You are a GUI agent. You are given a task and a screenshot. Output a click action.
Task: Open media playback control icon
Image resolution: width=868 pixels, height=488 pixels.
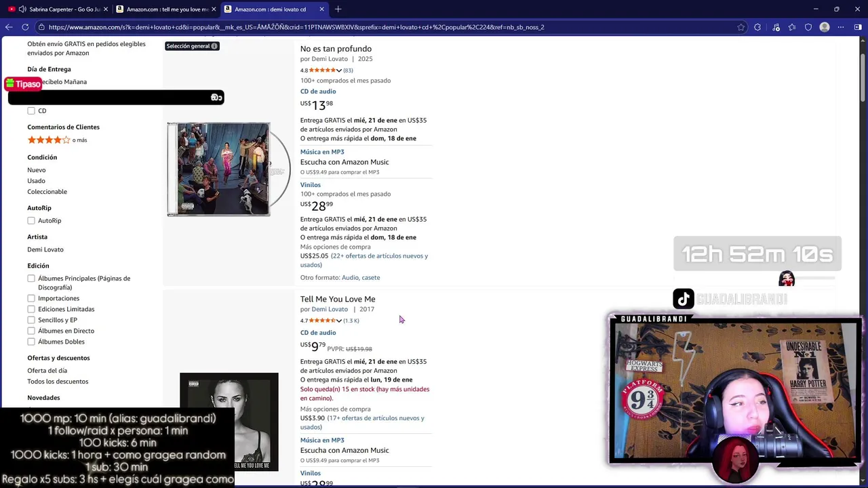pos(776,27)
